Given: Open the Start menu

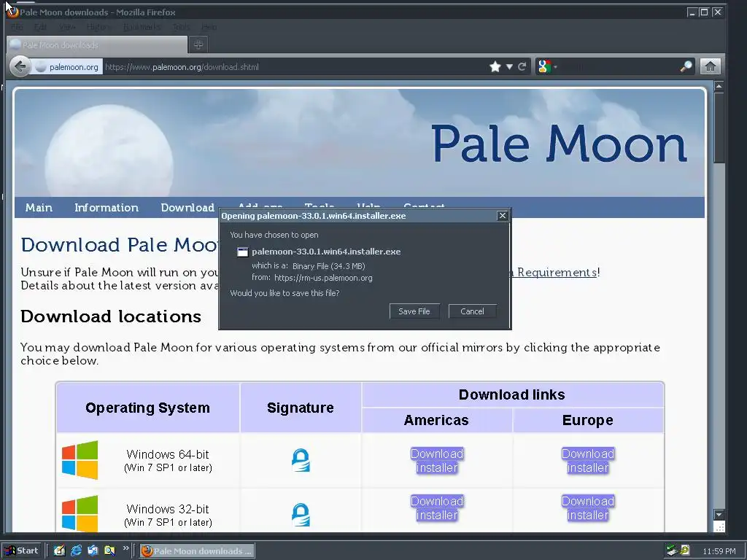Looking at the screenshot, I should [x=23, y=551].
